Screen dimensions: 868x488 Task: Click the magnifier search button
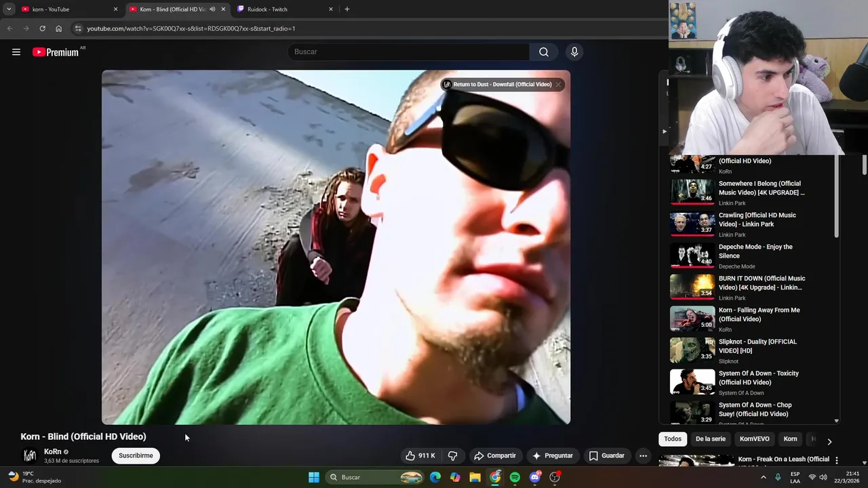pyautogui.click(x=544, y=52)
